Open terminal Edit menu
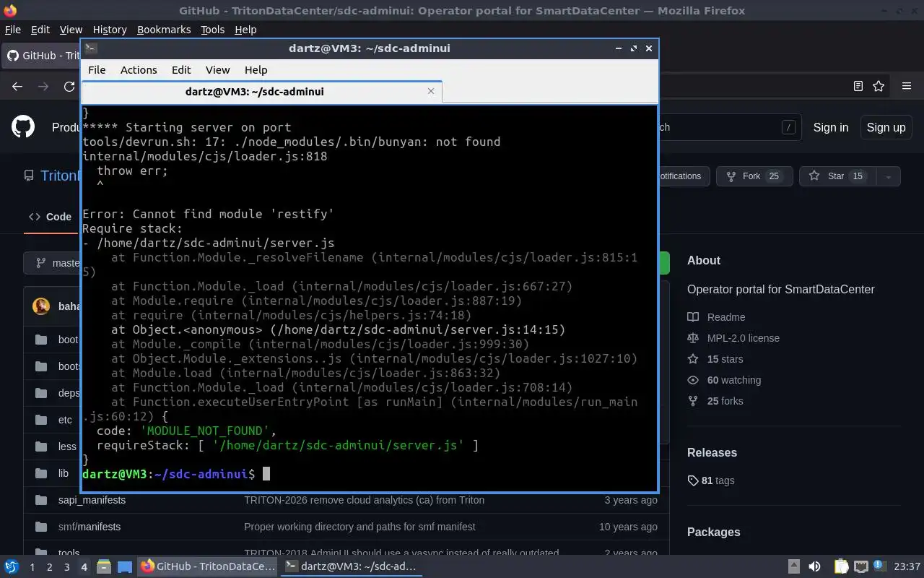The width and height of the screenshot is (924, 578). [181, 70]
